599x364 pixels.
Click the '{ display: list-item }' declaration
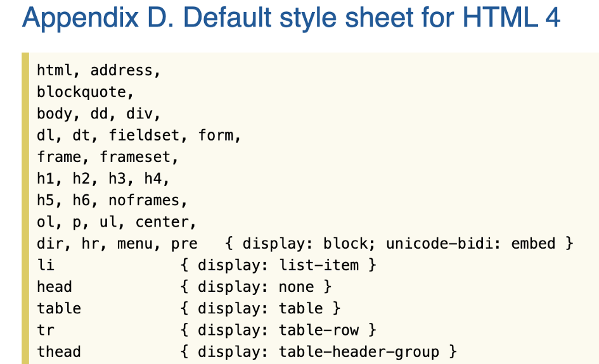pyautogui.click(x=278, y=265)
